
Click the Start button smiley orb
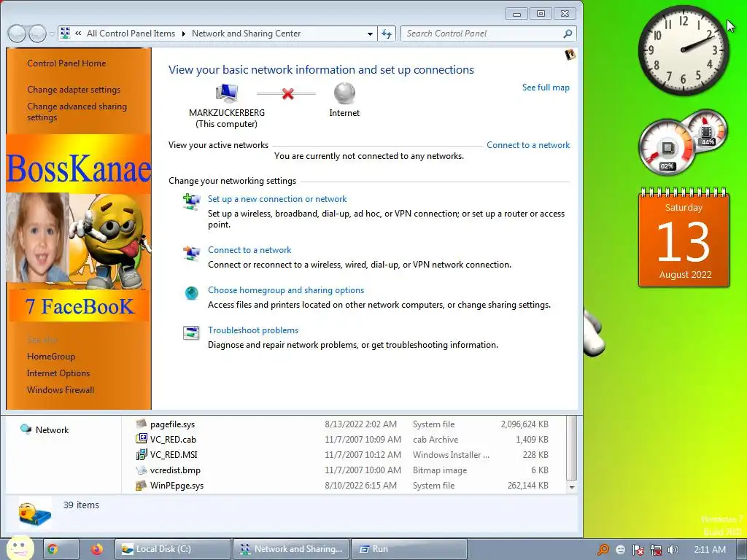pyautogui.click(x=20, y=548)
